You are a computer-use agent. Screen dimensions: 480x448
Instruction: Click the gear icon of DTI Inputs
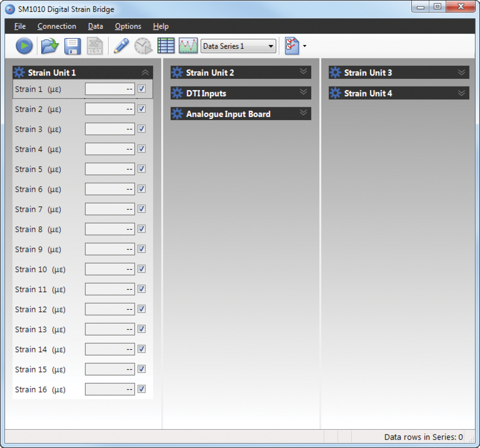tap(177, 93)
